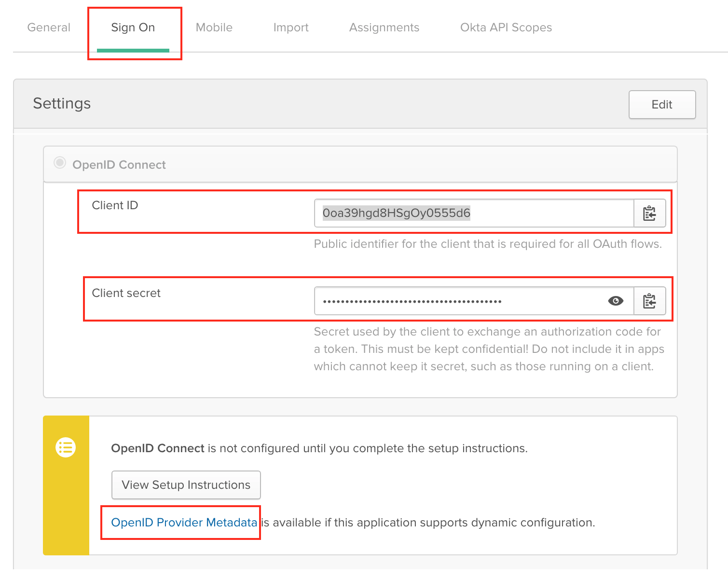Switch to the Import tab
This screenshot has width=728, height=578.
tap(291, 27)
